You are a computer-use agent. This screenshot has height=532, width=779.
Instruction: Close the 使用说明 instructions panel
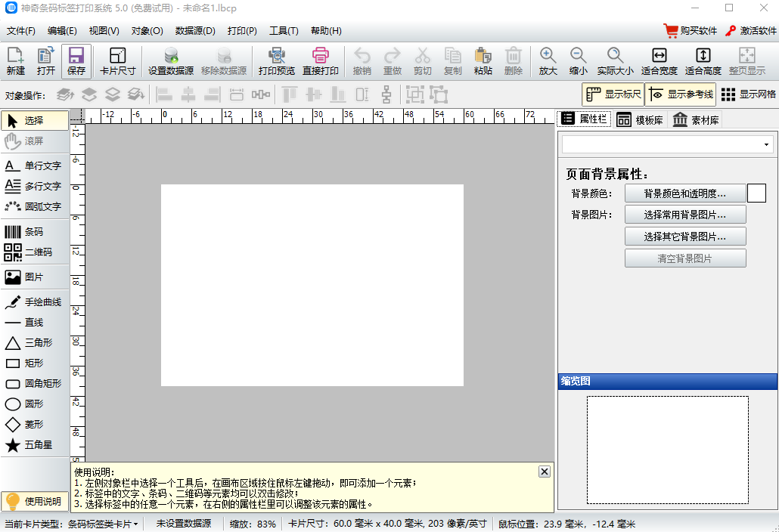coord(544,471)
